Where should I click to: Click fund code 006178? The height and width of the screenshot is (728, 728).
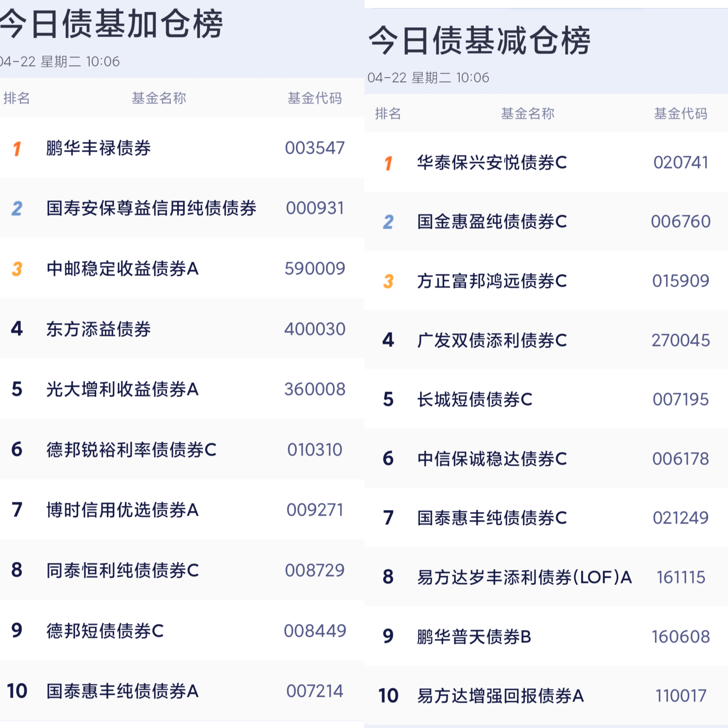(x=681, y=459)
